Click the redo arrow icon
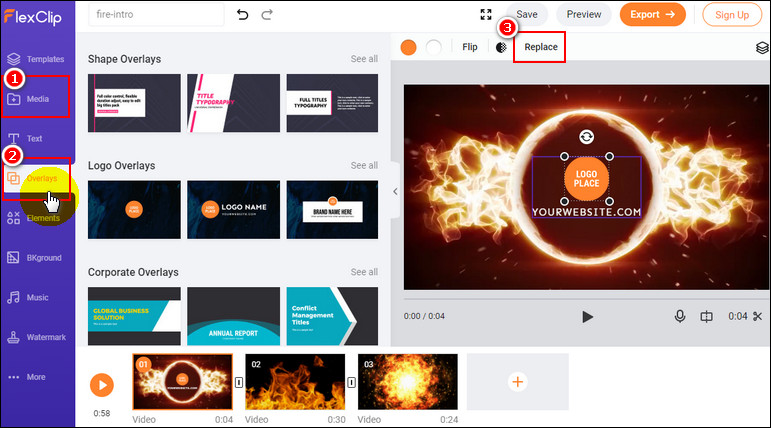Screen dimensions: 771x428 coord(267,15)
